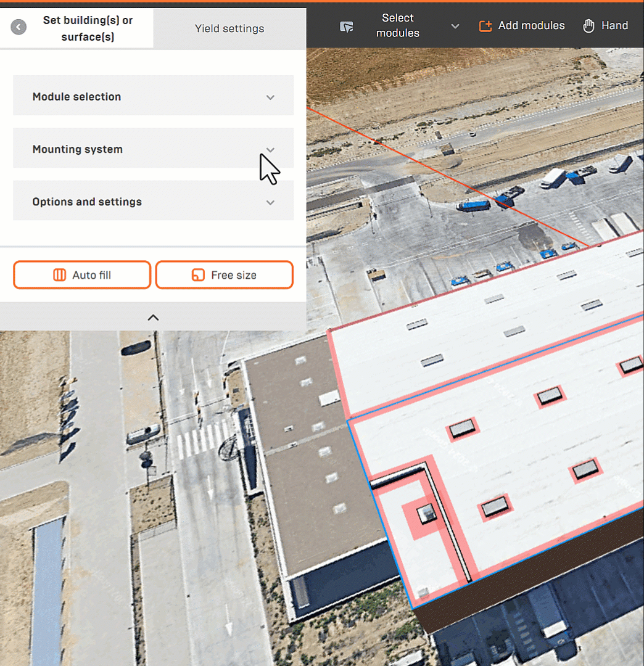This screenshot has width=644, height=666.
Task: Click the Add modules plus icon
Action: click(x=485, y=26)
